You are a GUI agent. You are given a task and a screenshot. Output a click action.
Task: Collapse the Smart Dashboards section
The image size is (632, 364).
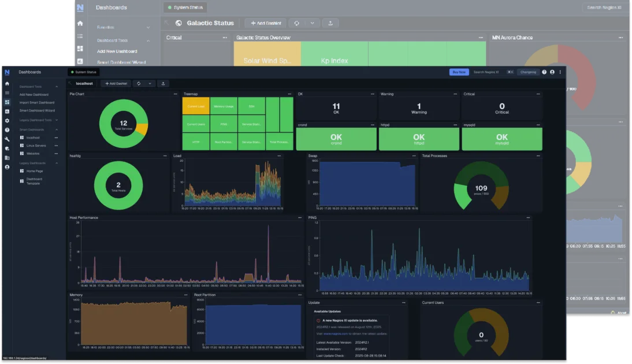[x=57, y=130]
